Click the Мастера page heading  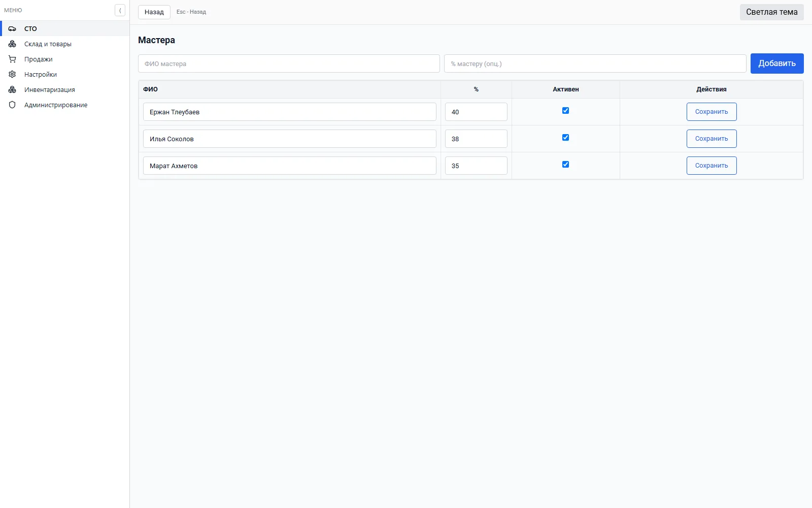[x=156, y=40]
